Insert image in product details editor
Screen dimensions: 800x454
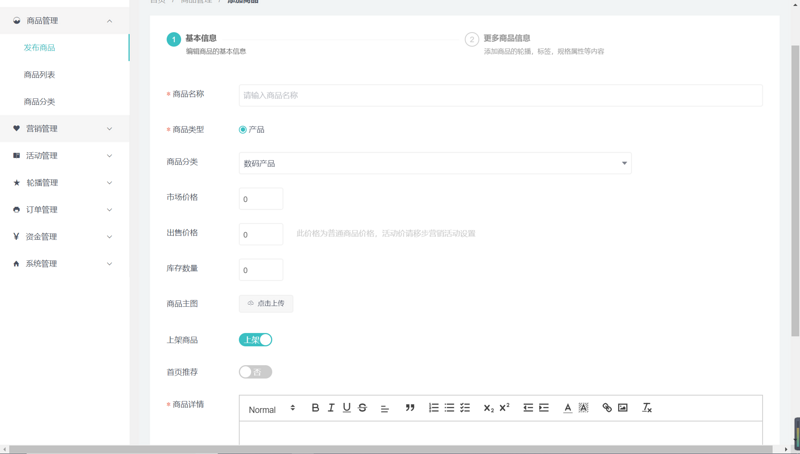[x=622, y=408]
